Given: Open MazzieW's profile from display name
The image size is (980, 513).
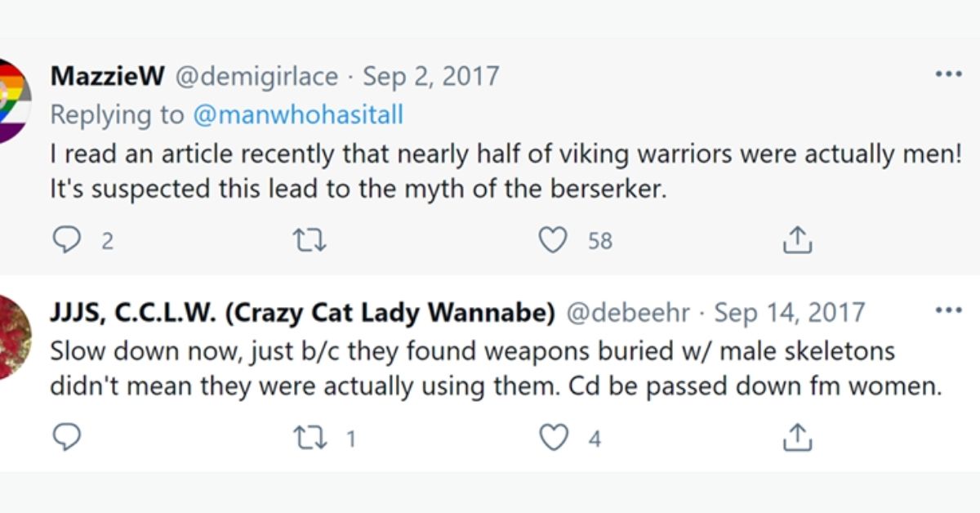Looking at the screenshot, I should click(107, 77).
